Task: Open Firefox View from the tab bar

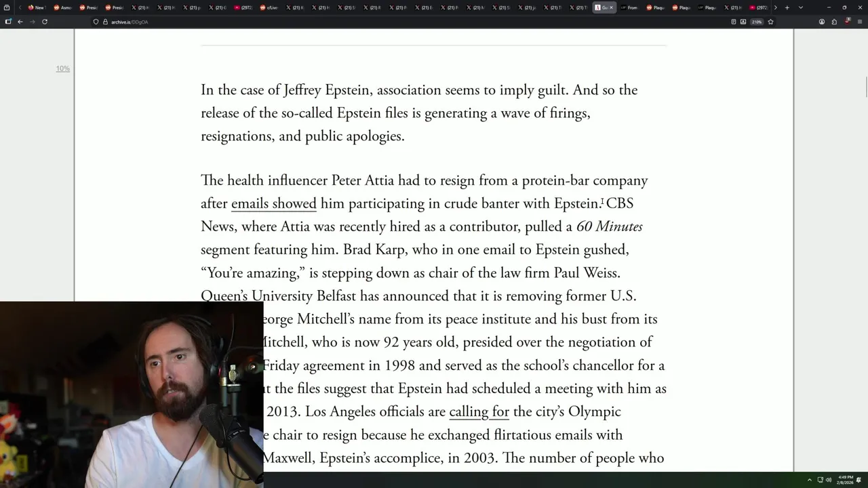Action: 7,7
